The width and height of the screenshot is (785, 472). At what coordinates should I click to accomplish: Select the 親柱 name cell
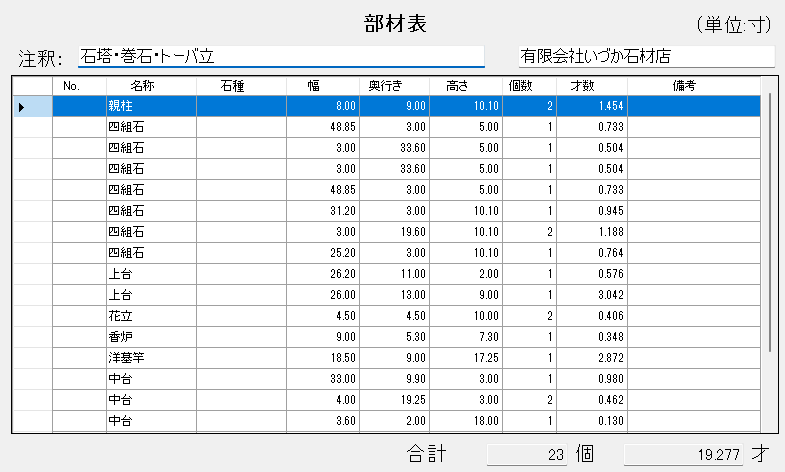tap(151, 106)
